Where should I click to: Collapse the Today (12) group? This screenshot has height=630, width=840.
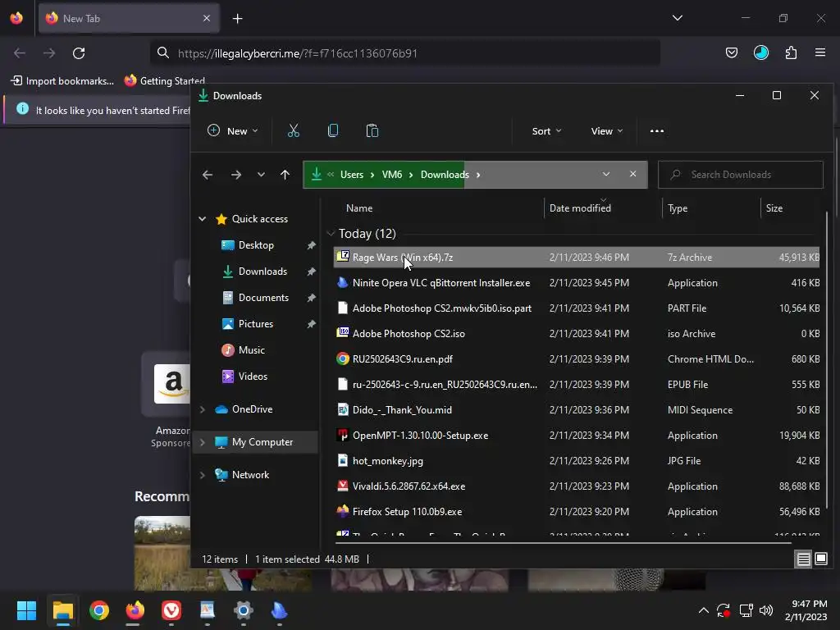(331, 234)
